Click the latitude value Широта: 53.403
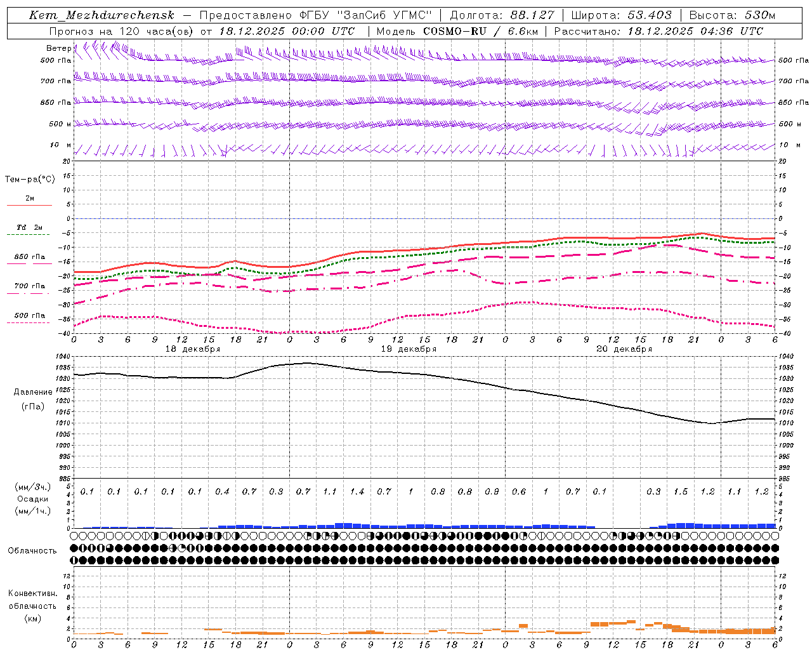 (x=622, y=15)
